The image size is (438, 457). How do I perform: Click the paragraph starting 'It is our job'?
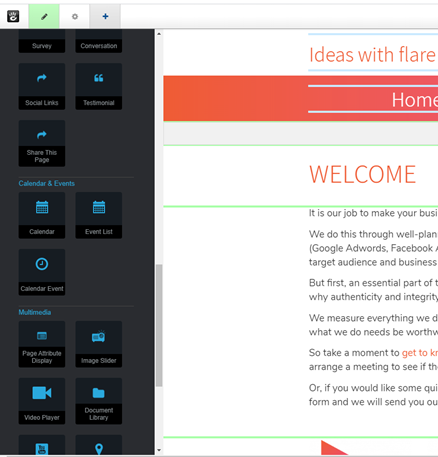[x=373, y=213]
